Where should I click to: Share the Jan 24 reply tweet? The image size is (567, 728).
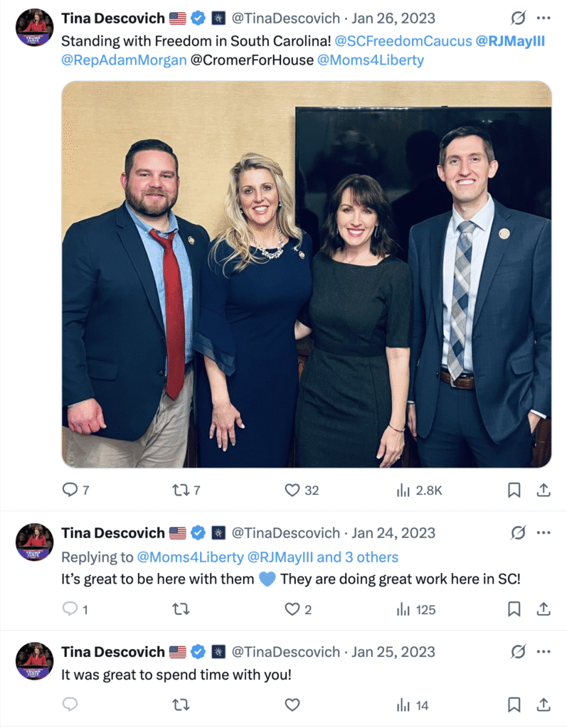pyautogui.click(x=544, y=609)
